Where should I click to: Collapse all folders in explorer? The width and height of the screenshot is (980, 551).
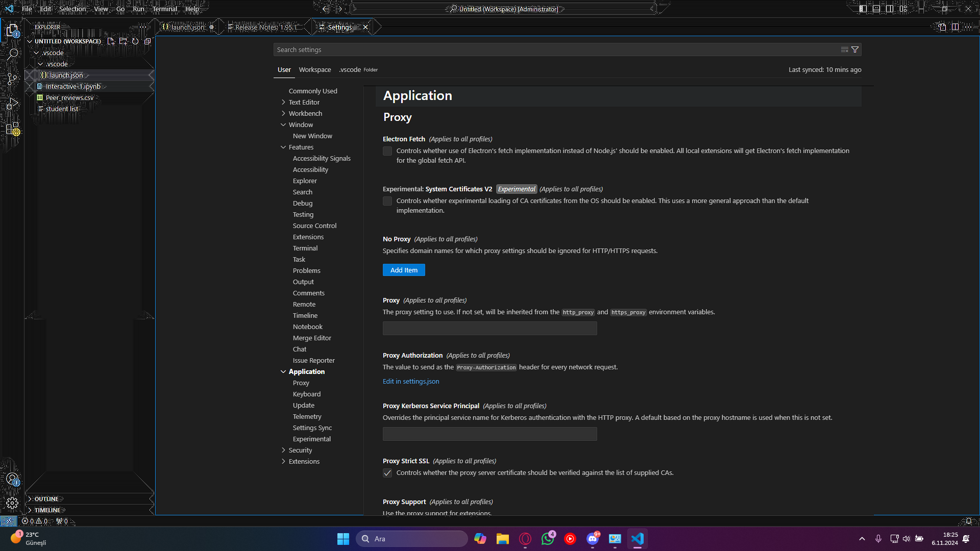[x=148, y=41]
